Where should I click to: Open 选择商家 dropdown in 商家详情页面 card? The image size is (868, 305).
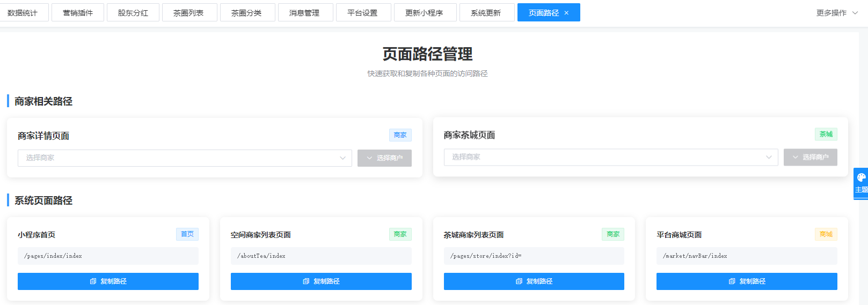[185, 158]
